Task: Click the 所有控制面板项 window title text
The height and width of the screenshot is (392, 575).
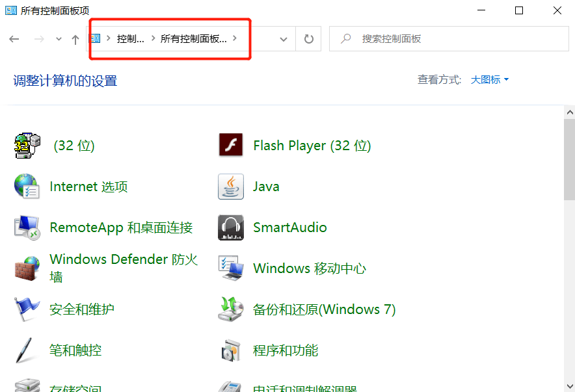Action: (x=55, y=10)
